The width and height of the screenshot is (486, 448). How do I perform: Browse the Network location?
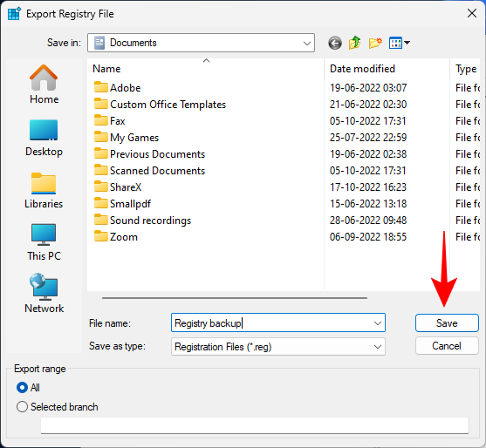[44, 294]
